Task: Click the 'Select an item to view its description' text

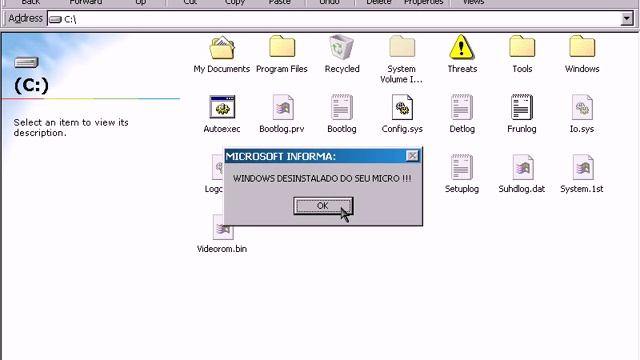Action: (71, 127)
